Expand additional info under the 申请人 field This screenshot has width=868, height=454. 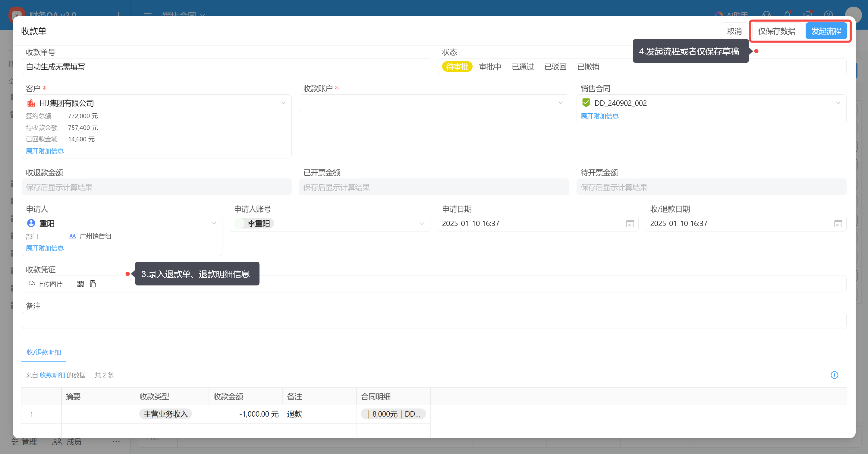click(x=45, y=248)
